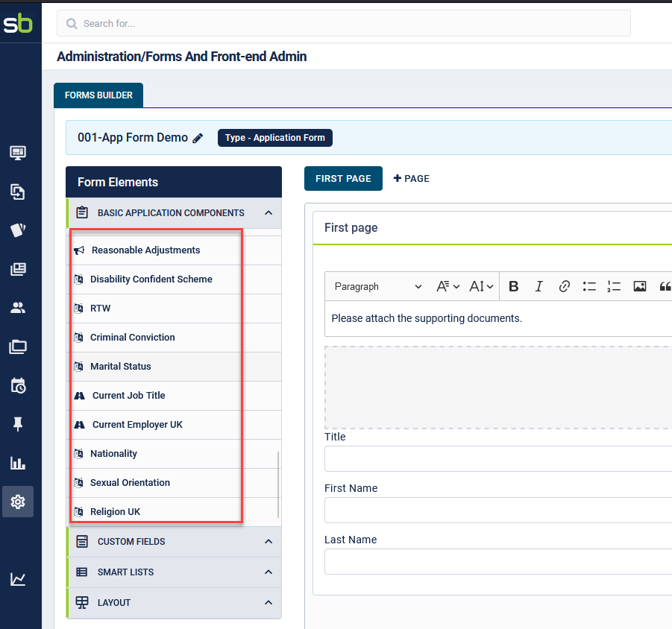Click the icon beside Current Job Title
Viewport: 672px width, 629px height.
79,396
